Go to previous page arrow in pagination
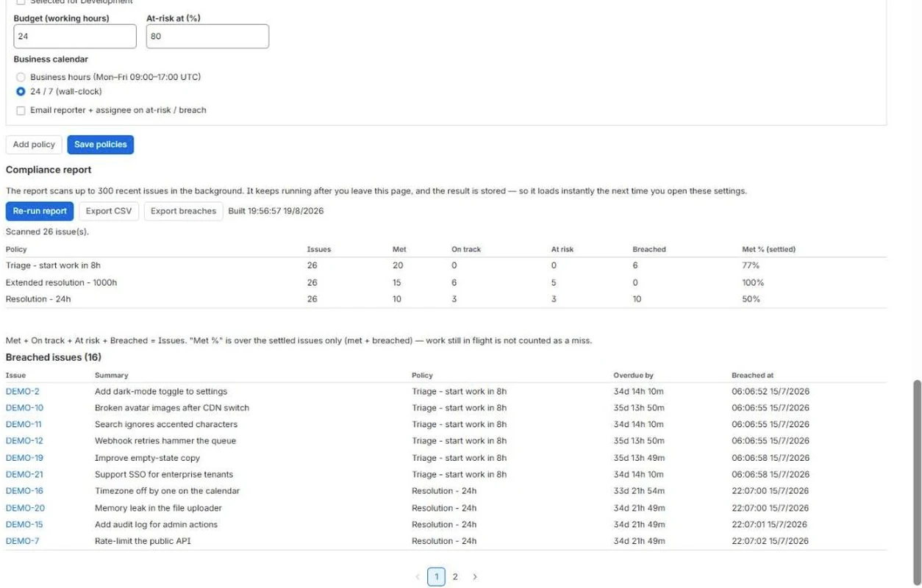This screenshot has height=588, width=922. pyautogui.click(x=418, y=577)
